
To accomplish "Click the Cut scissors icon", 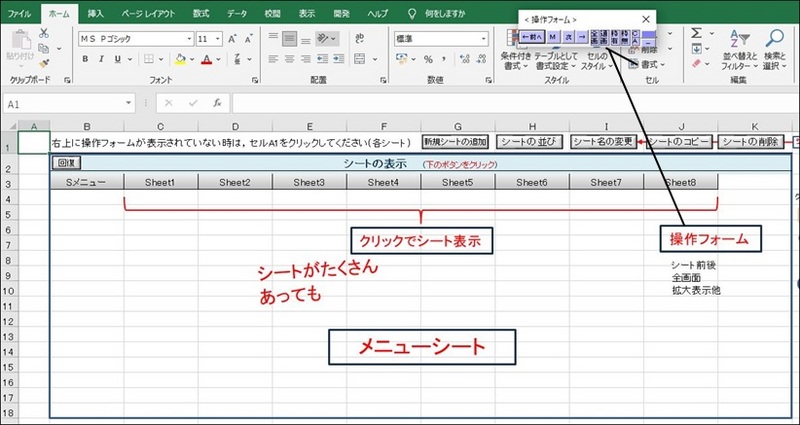I will point(45,33).
